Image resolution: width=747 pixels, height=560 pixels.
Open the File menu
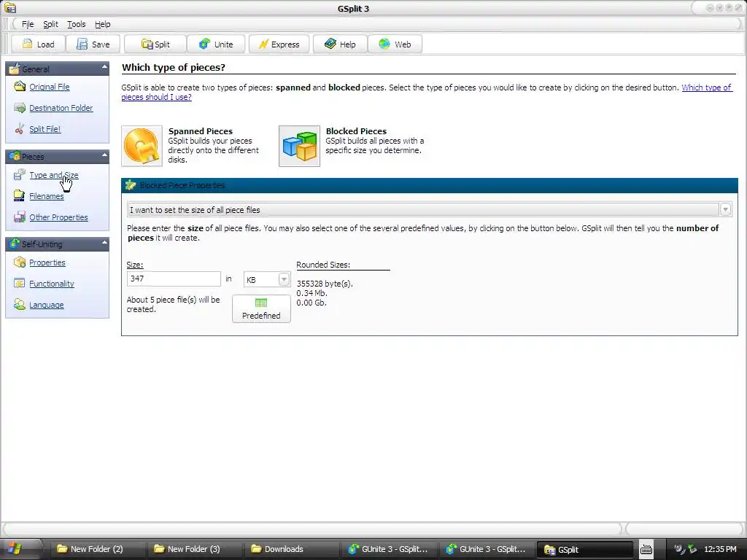click(x=28, y=24)
